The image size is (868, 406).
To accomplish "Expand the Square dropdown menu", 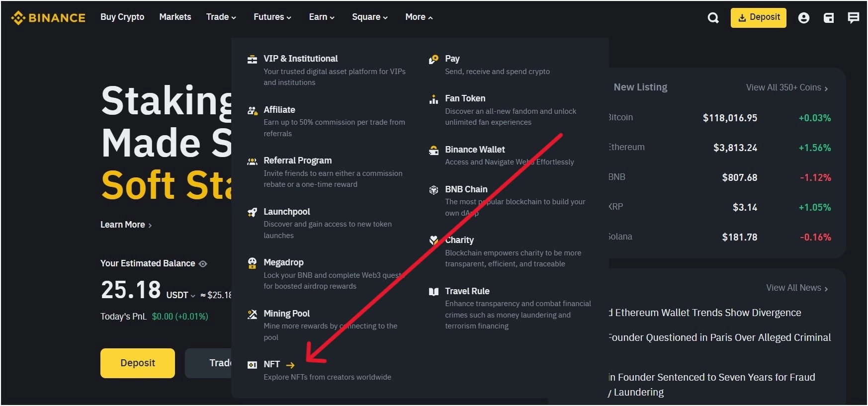I will pos(370,17).
